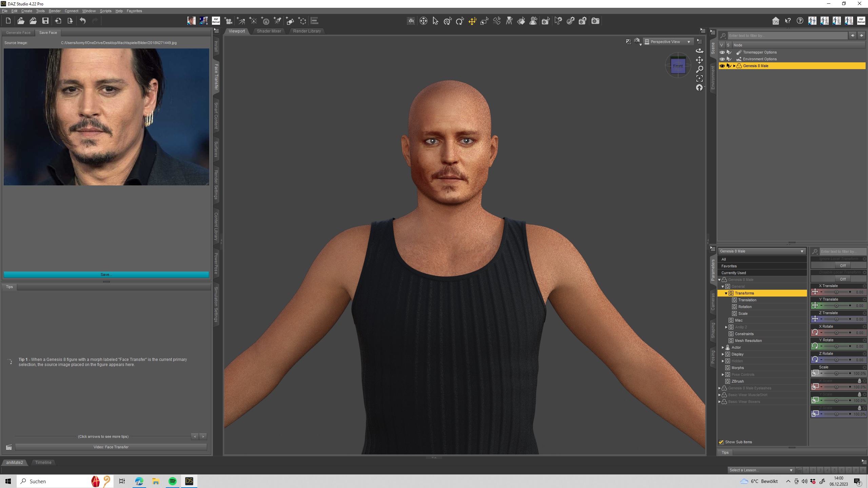868x488 pixels.
Task: Open the Perspective View dropdown
Action: pos(668,42)
